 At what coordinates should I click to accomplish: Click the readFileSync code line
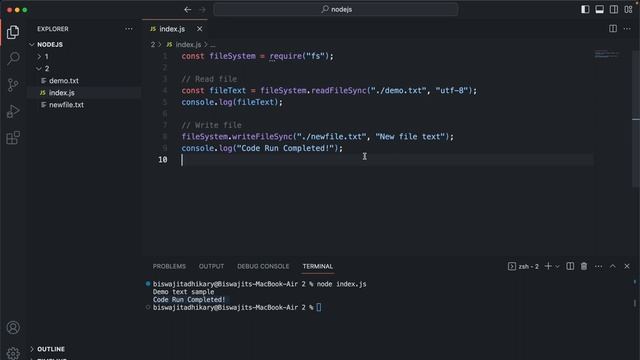(329, 90)
